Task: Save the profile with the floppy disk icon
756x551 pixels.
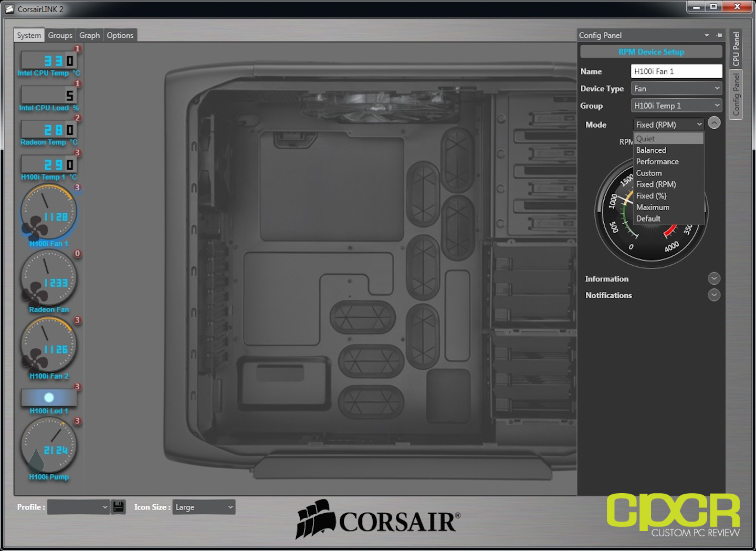Action: [119, 507]
